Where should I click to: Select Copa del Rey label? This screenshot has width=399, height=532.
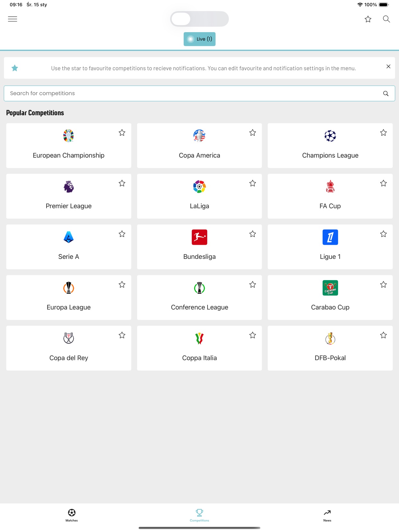pyautogui.click(x=68, y=358)
